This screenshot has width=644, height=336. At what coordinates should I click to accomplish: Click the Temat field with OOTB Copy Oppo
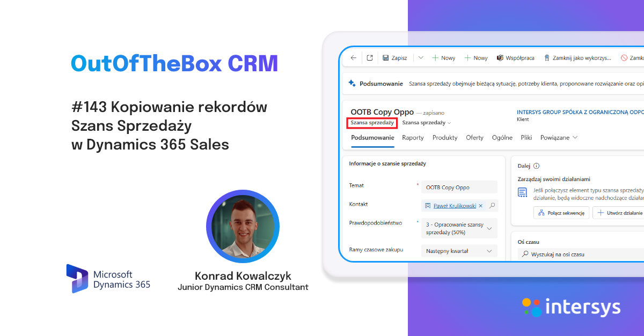click(459, 188)
